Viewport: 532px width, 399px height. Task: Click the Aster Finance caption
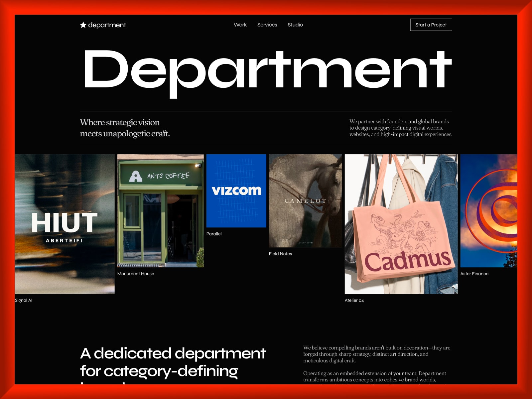(474, 274)
